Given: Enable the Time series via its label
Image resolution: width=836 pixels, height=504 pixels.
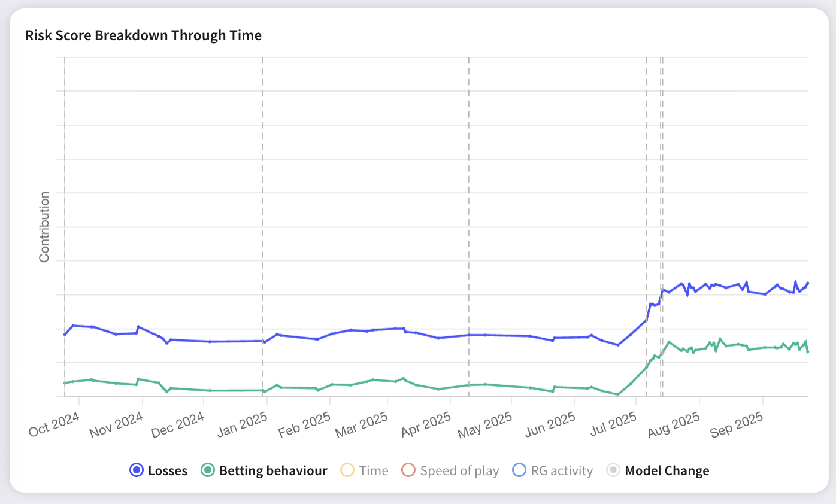Looking at the screenshot, I should (x=374, y=471).
